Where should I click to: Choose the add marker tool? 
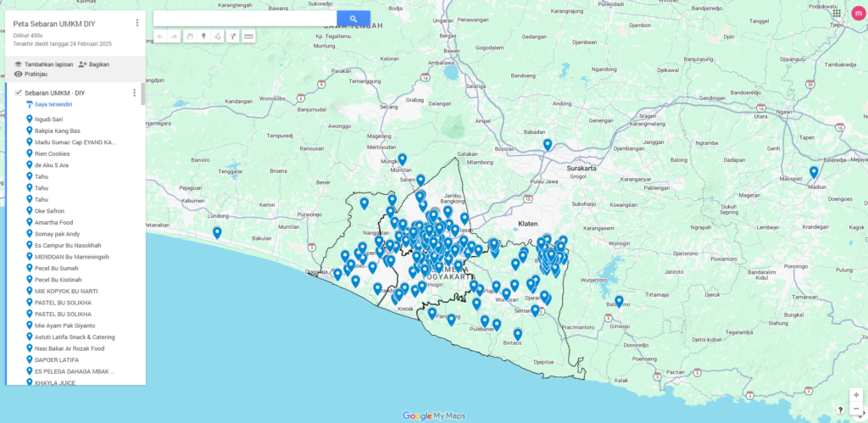pos(203,36)
